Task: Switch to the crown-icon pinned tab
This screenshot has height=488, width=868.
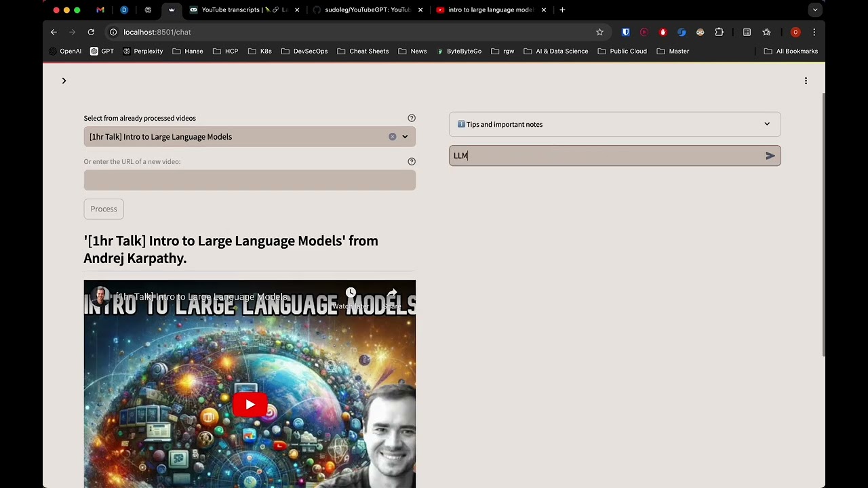Action: 172,10
